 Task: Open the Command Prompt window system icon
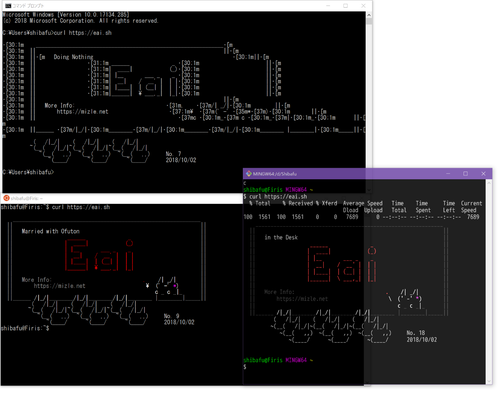point(8,6)
